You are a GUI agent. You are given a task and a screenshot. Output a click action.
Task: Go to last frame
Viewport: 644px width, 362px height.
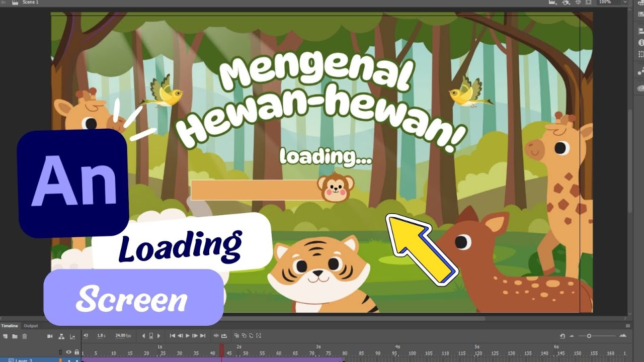pos(203,336)
